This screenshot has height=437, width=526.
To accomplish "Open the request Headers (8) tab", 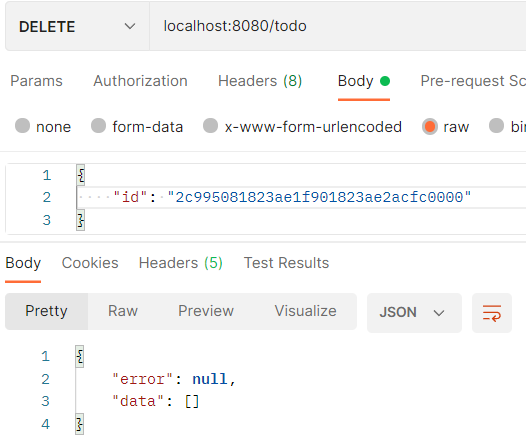I will tap(260, 81).
